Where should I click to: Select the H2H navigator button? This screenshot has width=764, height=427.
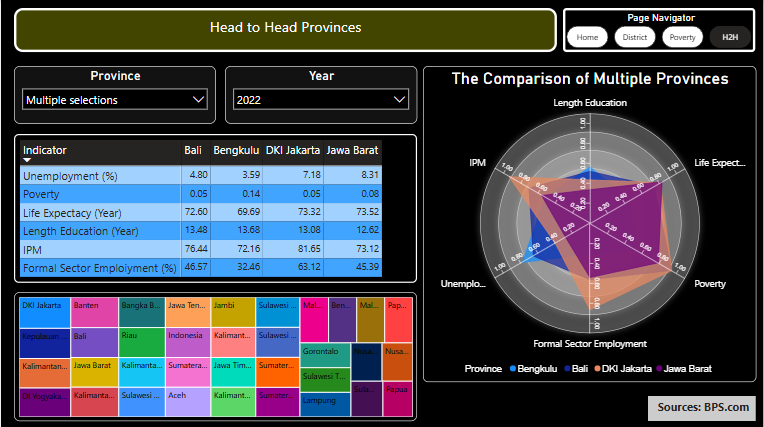tap(730, 38)
